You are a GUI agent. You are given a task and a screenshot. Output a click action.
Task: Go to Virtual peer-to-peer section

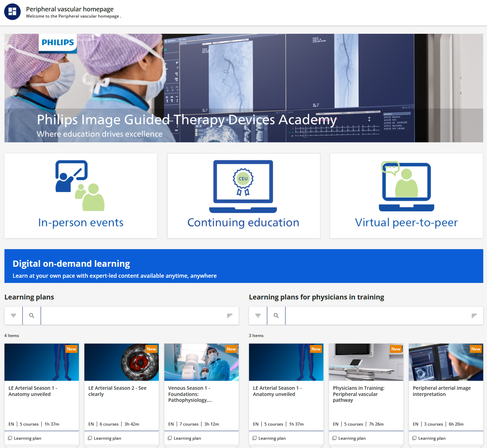[406, 223]
